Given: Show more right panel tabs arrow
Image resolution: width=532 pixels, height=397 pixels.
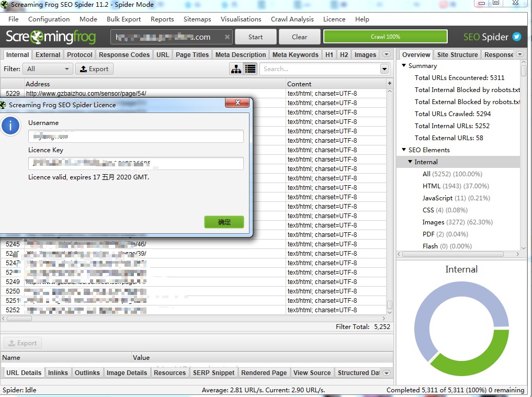Looking at the screenshot, I should (520, 54).
